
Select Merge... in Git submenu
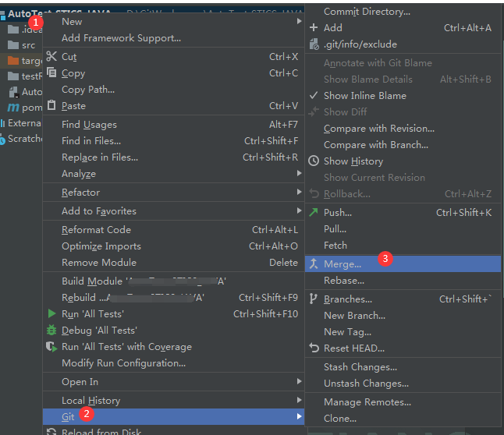[343, 264]
